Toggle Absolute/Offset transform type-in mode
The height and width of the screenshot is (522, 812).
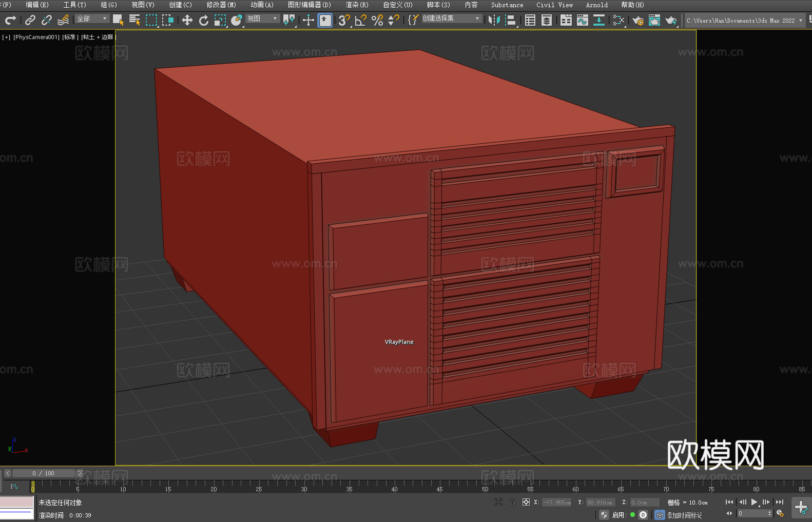click(526, 502)
